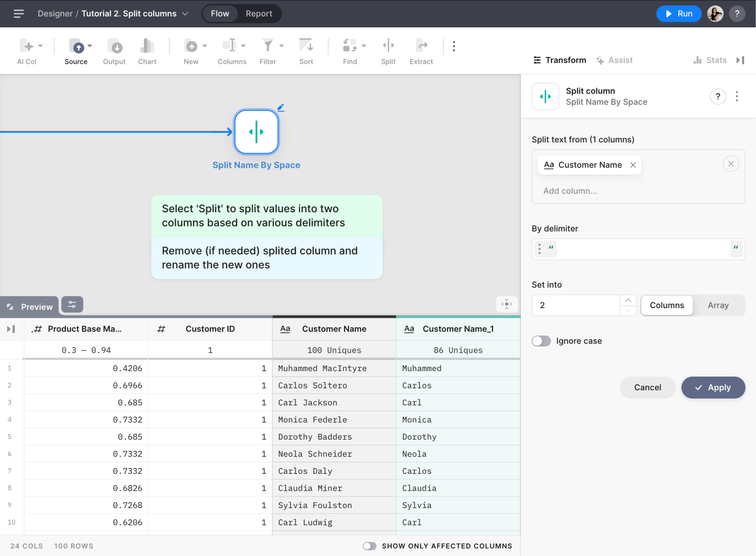756x556 pixels.
Task: Click the help question mark in the Split column panel
Action: [718, 96]
